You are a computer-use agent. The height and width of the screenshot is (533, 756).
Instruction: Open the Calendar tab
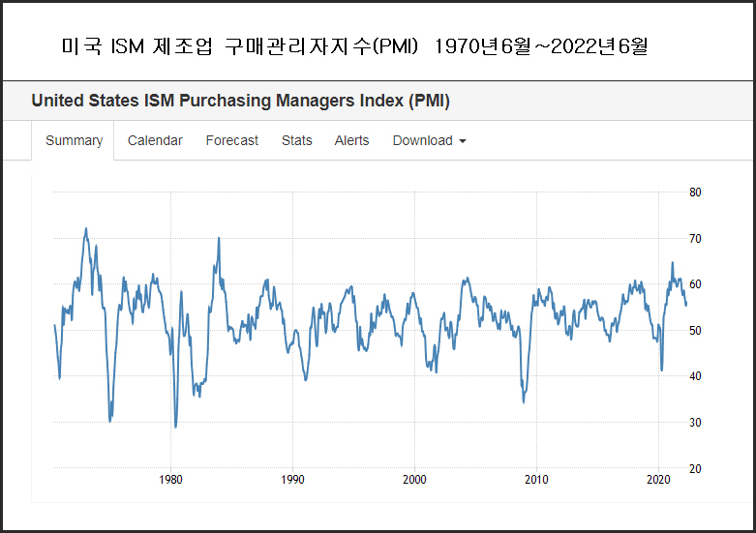pos(155,140)
